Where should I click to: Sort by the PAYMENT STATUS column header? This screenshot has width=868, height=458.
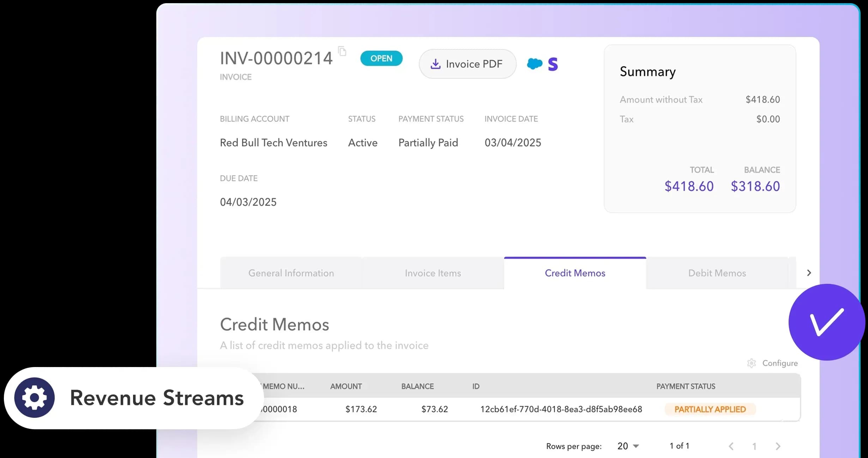686,386
